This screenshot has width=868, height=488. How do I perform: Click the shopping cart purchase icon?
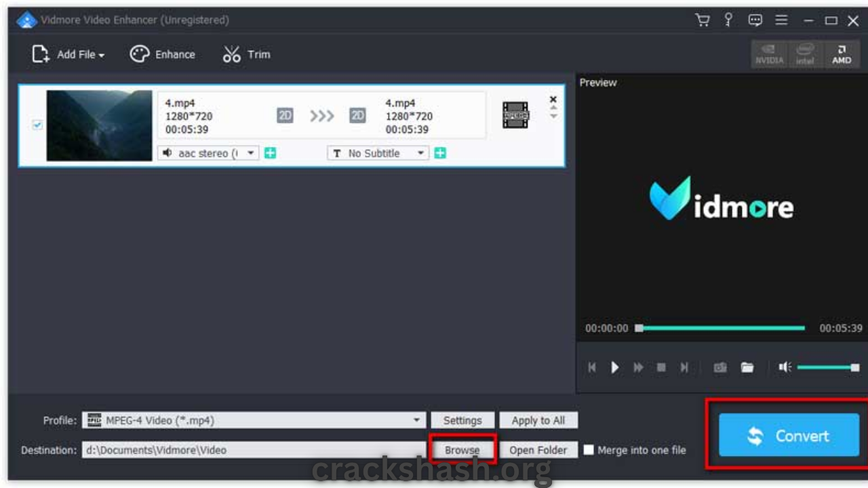click(703, 20)
